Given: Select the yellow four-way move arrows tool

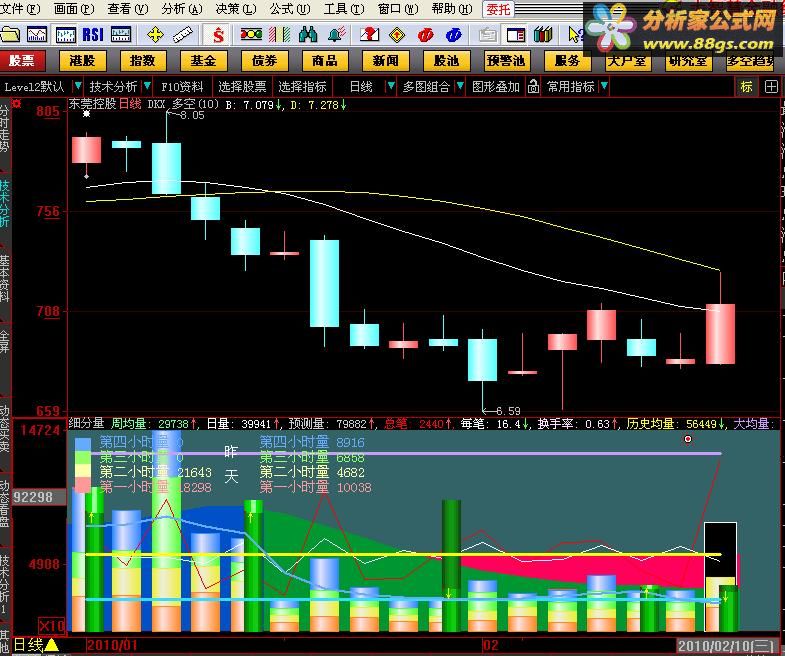Looking at the screenshot, I should (155, 35).
